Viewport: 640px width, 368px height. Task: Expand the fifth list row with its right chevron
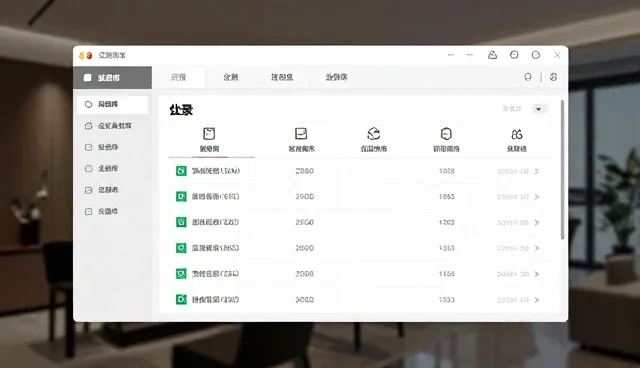coord(537,274)
